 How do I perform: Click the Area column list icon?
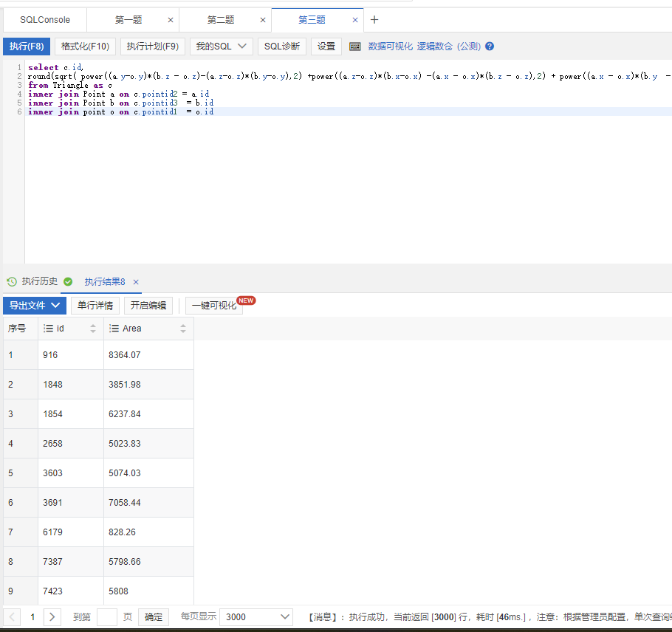click(x=114, y=329)
